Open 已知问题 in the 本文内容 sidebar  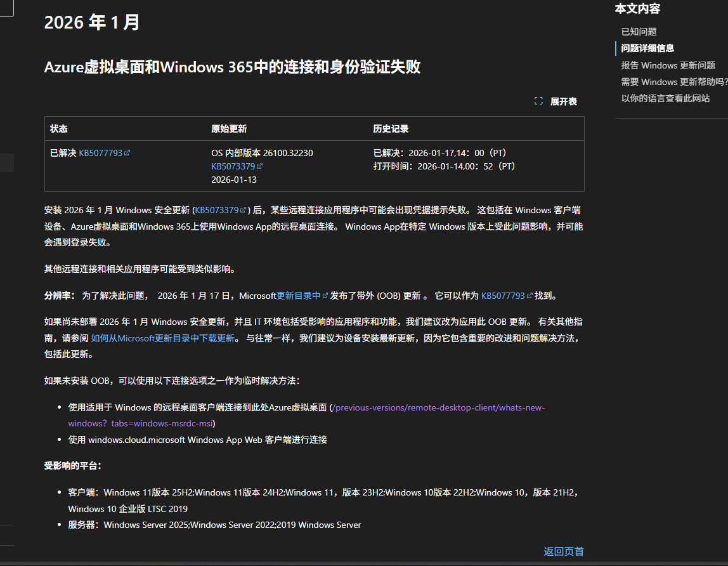(639, 31)
